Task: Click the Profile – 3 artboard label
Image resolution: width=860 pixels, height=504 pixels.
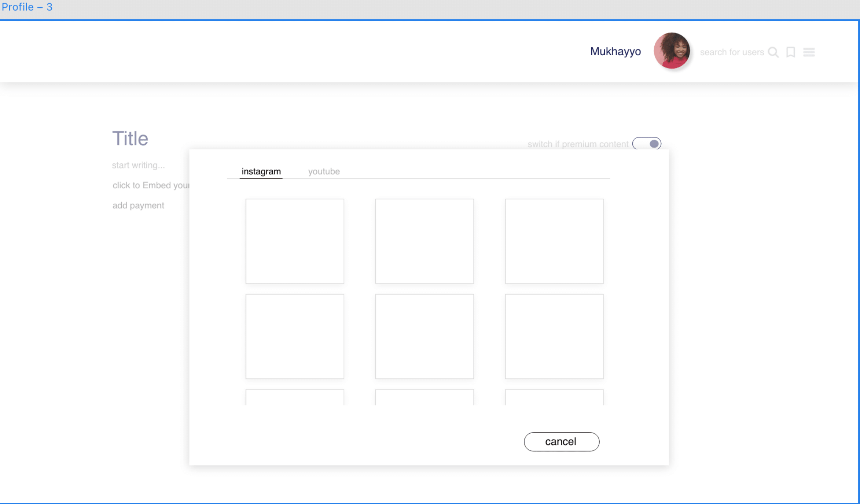Action: [x=27, y=7]
